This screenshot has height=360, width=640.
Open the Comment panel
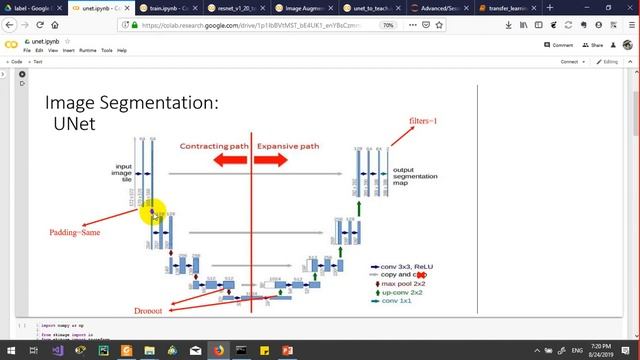point(558,45)
